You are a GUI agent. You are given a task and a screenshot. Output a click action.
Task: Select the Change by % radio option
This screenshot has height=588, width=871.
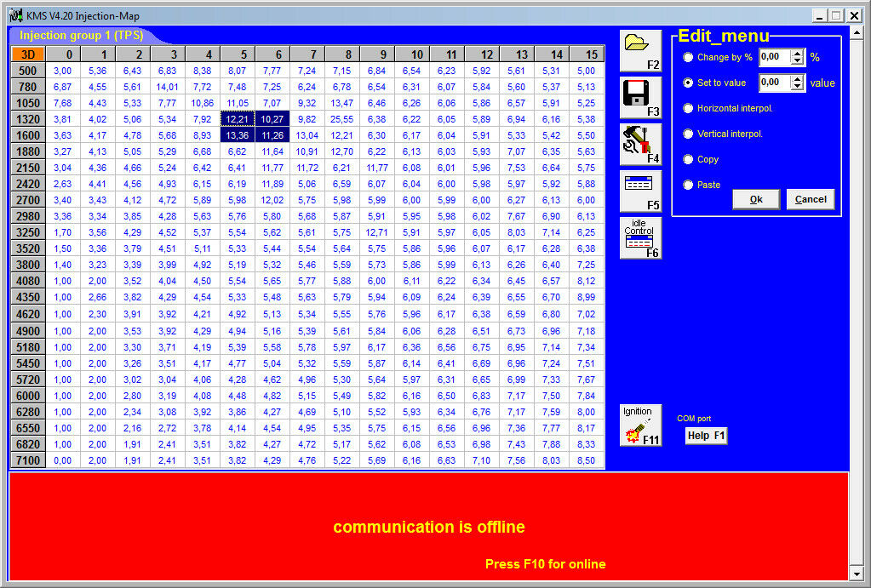688,57
